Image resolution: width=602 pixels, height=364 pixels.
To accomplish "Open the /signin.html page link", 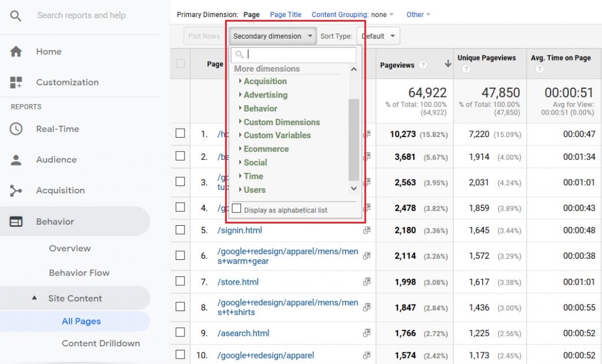I will point(240,230).
